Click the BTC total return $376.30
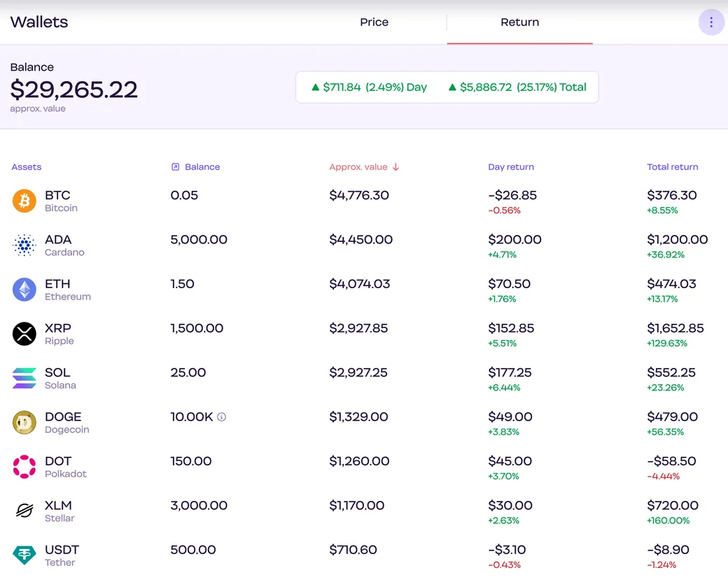Viewport: 728px width, 582px height. point(672,195)
